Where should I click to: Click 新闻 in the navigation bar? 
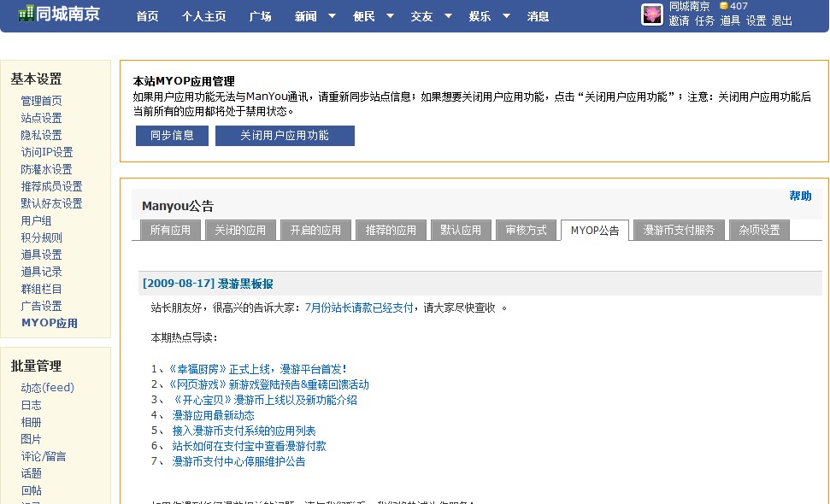pos(306,16)
